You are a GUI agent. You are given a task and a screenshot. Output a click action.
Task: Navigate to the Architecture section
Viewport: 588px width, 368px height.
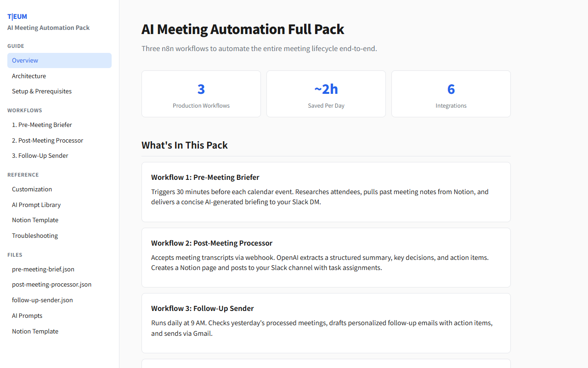pos(28,76)
